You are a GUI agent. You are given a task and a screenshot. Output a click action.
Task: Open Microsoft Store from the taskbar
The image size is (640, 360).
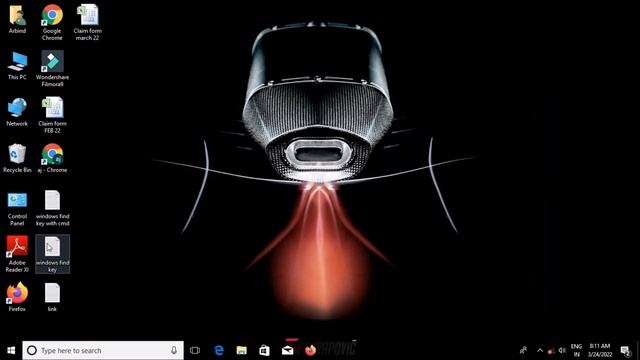pyautogui.click(x=264, y=350)
